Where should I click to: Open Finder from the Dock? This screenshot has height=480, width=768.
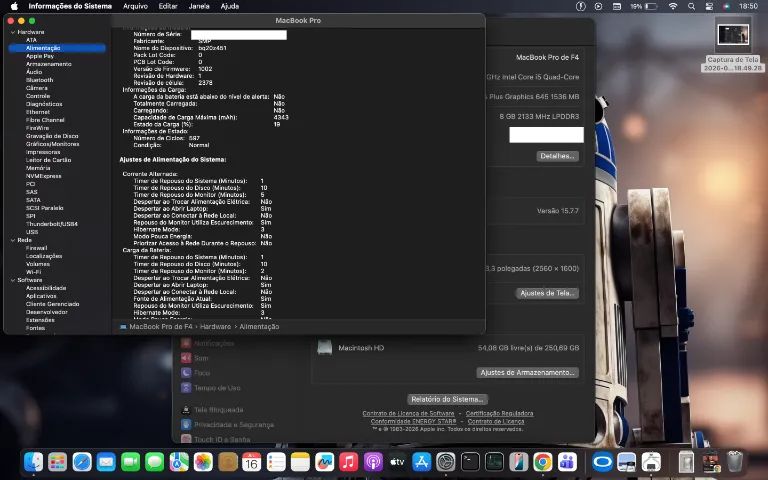coord(33,462)
